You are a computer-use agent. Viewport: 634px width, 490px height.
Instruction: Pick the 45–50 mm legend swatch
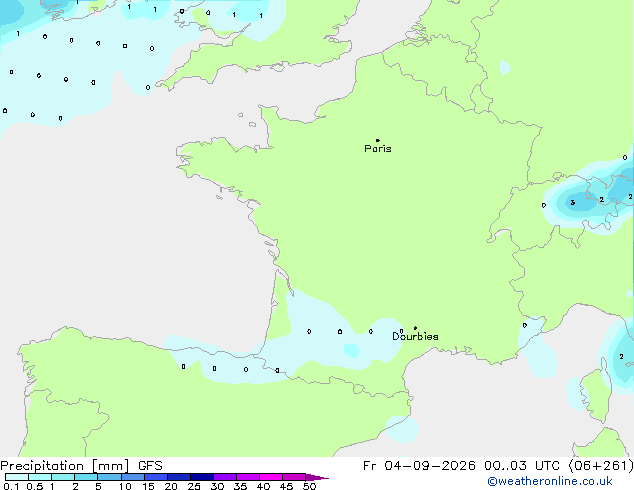tap(294, 477)
